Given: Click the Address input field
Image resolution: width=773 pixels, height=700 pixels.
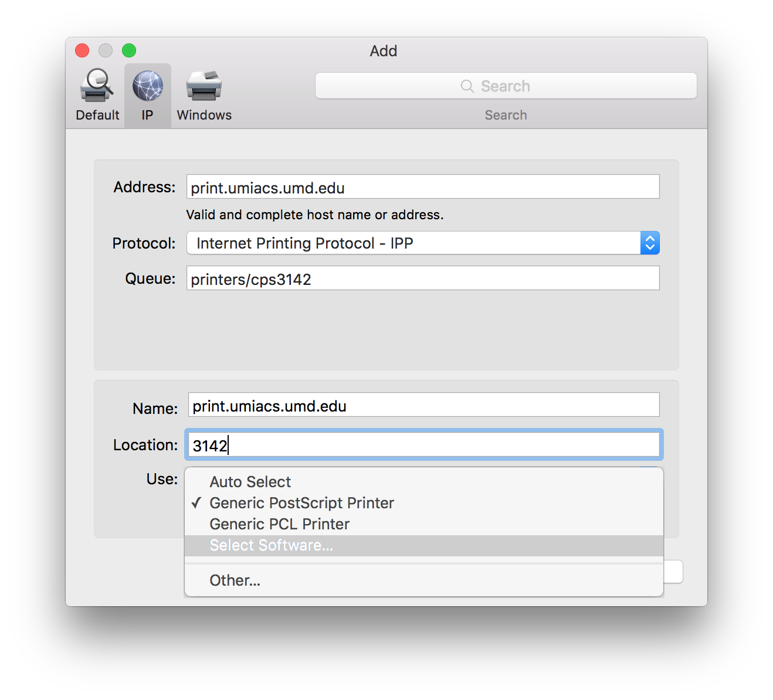Looking at the screenshot, I should [423, 187].
